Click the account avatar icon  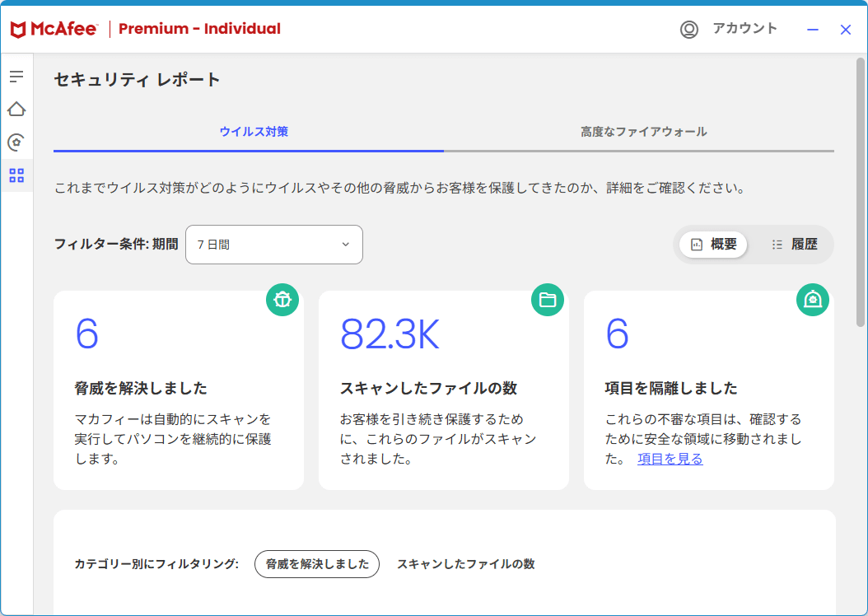pyautogui.click(x=689, y=30)
